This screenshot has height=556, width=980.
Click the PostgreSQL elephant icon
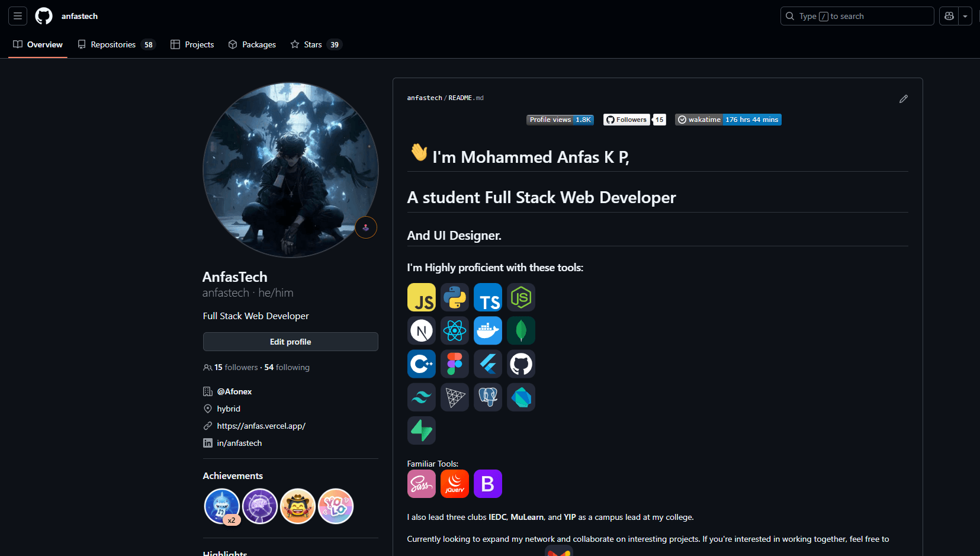point(488,397)
